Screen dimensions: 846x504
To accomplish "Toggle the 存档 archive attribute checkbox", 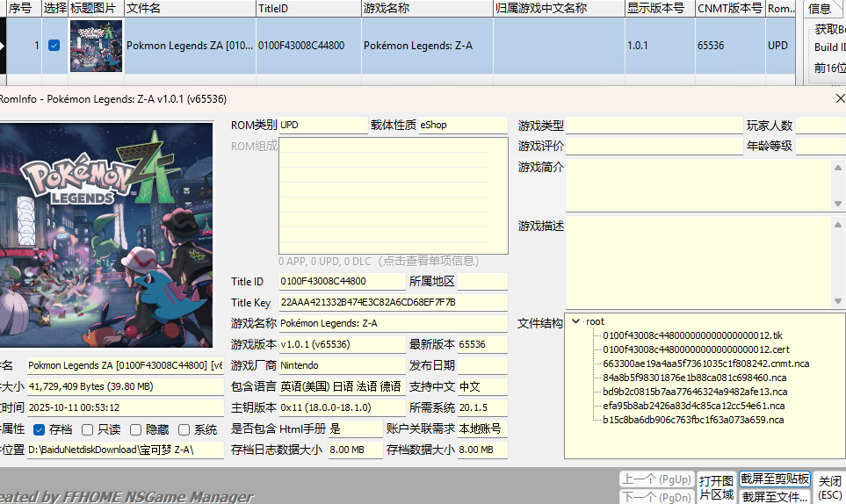I will point(40,429).
